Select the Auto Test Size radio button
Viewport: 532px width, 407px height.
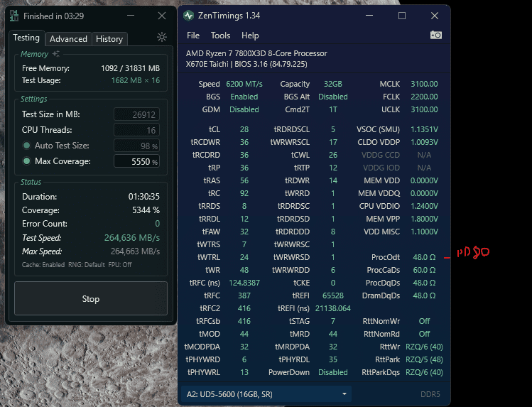pyautogui.click(x=26, y=146)
